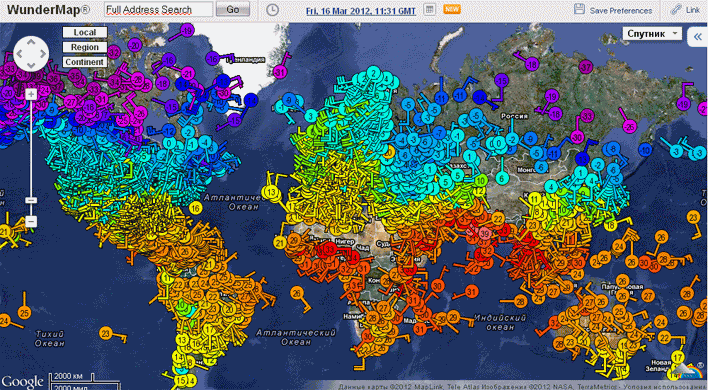Open the calendar picker icon
This screenshot has height=390, width=708.
(x=430, y=9)
